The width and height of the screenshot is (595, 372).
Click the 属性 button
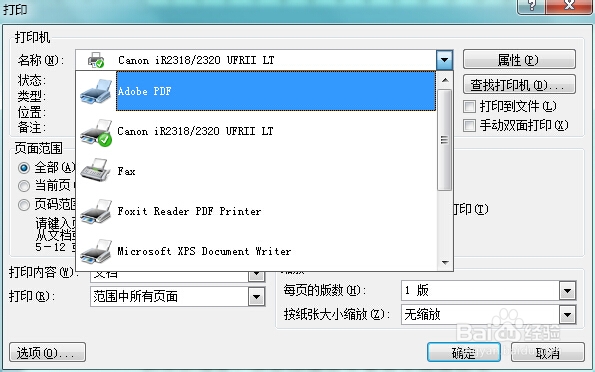(519, 60)
